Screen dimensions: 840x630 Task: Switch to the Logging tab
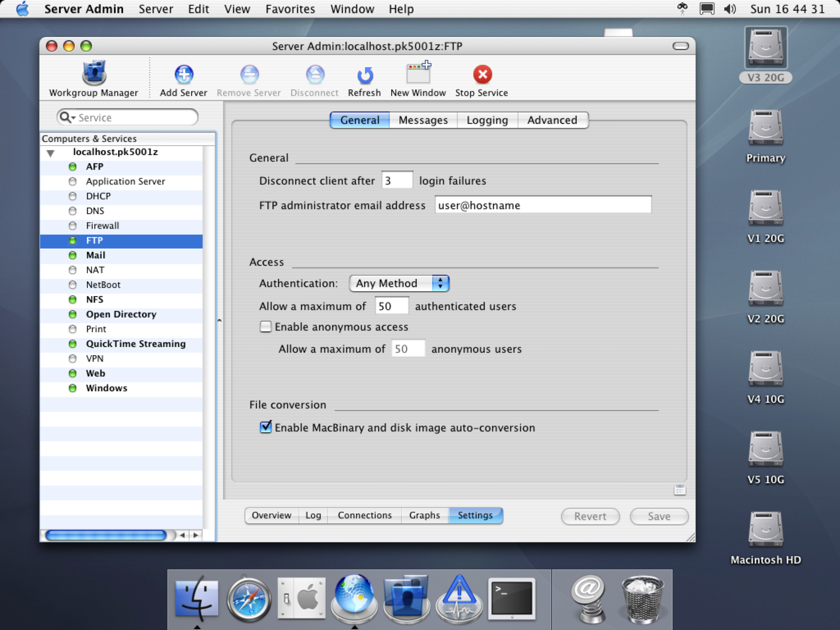487,120
